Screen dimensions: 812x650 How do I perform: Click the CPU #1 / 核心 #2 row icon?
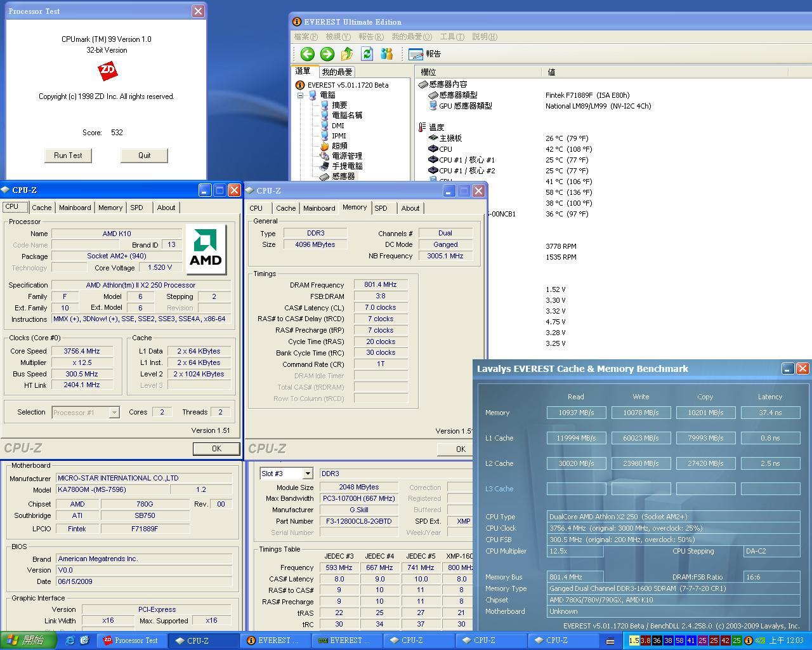(x=434, y=171)
